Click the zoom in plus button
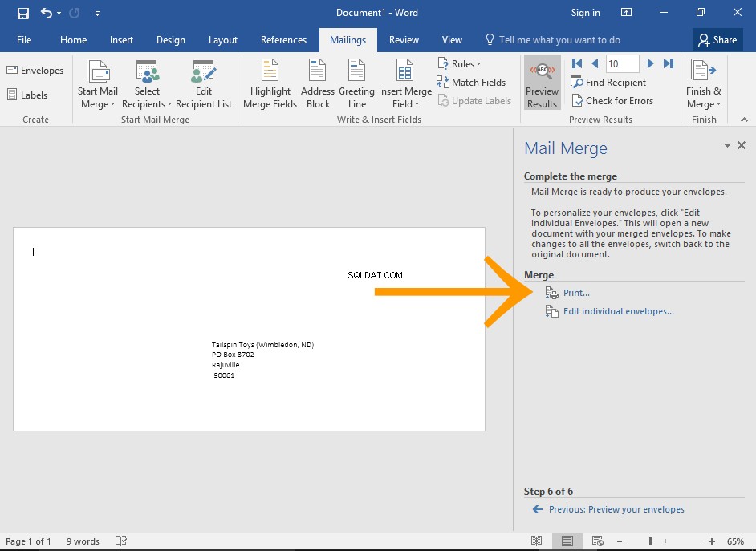 click(712, 541)
